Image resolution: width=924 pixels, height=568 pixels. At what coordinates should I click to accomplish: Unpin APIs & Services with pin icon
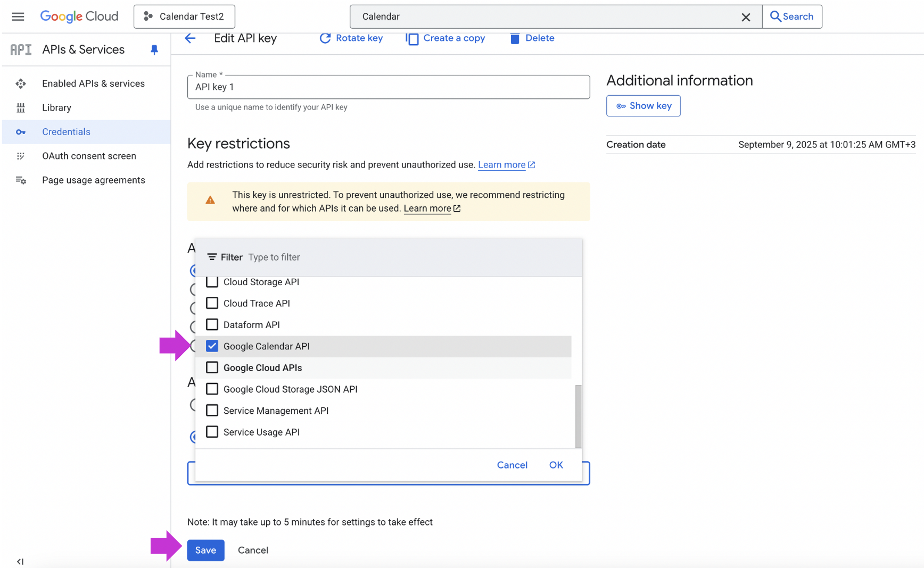(154, 49)
